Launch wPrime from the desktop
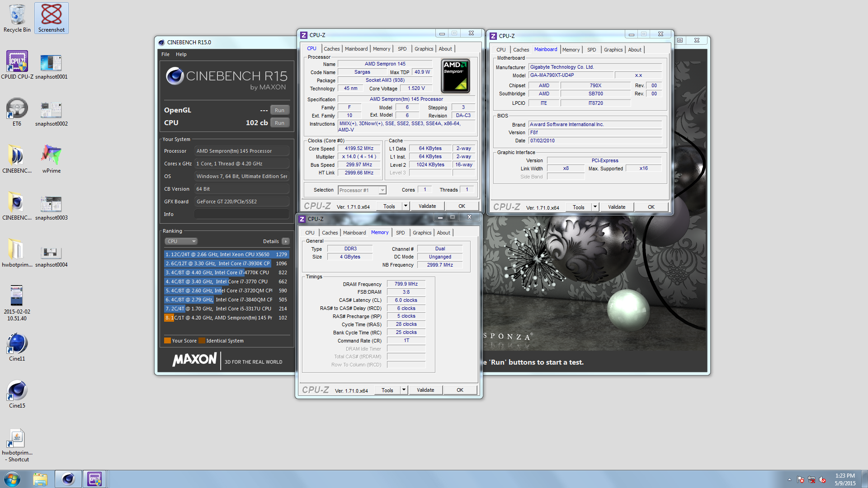868x488 pixels. (52, 159)
